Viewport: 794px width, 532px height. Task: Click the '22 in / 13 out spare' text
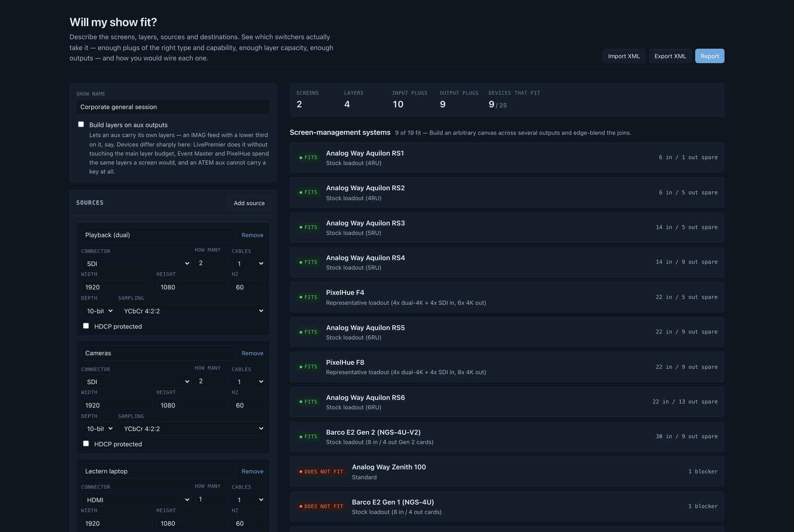click(x=685, y=402)
